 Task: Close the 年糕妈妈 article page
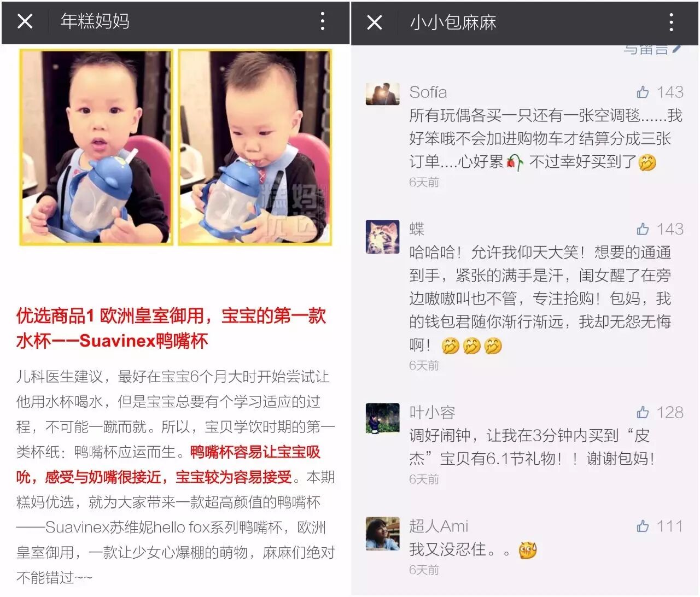(x=25, y=21)
